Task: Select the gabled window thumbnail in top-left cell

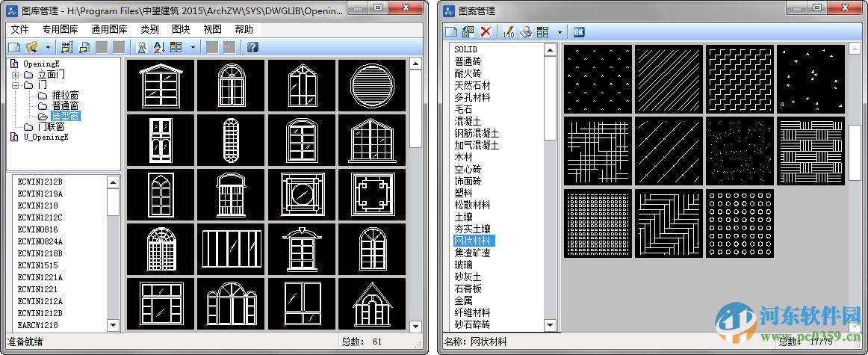Action: pyautogui.click(x=161, y=84)
